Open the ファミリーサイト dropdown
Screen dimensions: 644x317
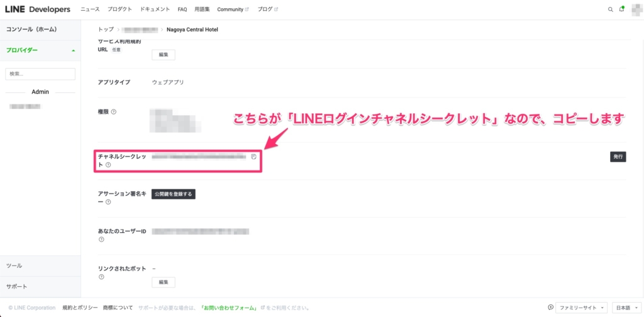(582, 308)
